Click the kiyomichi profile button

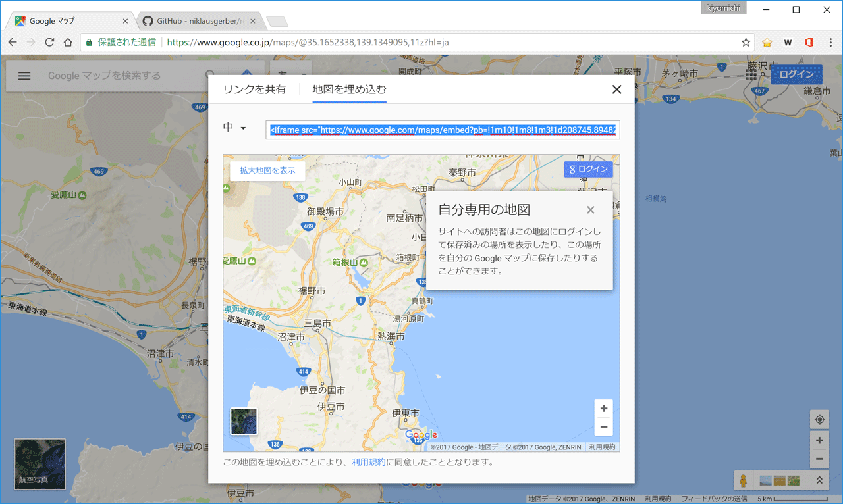tap(724, 9)
